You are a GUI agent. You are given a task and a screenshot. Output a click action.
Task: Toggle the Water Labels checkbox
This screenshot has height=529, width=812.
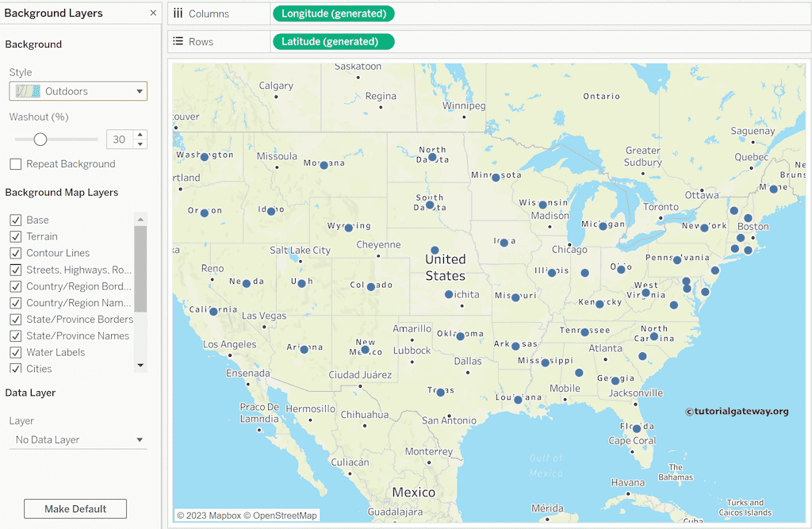click(16, 352)
